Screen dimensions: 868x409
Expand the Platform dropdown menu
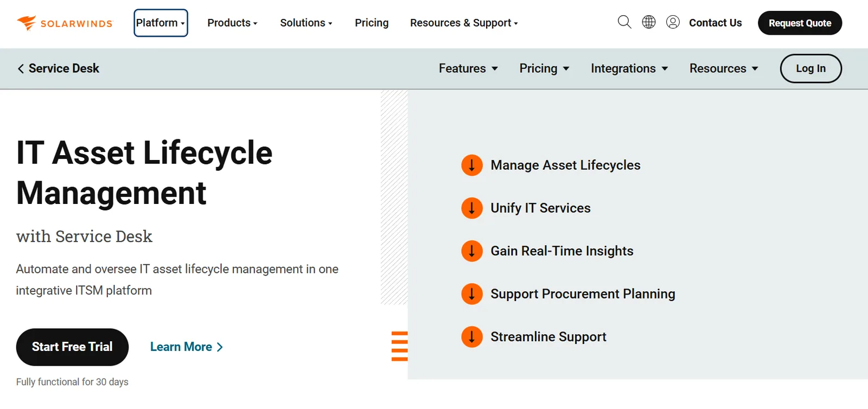click(161, 23)
